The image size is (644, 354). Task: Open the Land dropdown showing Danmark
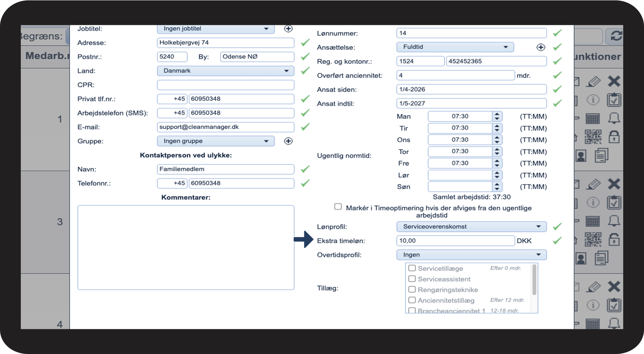pyautogui.click(x=226, y=71)
